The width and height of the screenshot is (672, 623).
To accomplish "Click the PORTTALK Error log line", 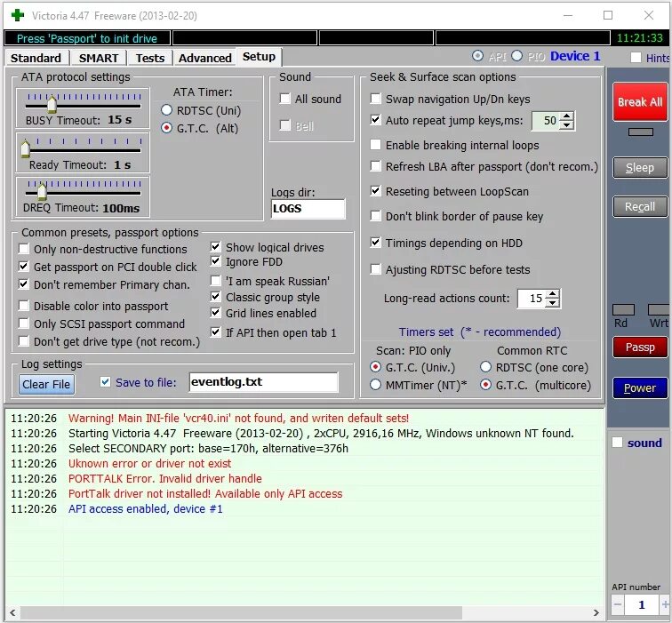I will (x=165, y=478).
